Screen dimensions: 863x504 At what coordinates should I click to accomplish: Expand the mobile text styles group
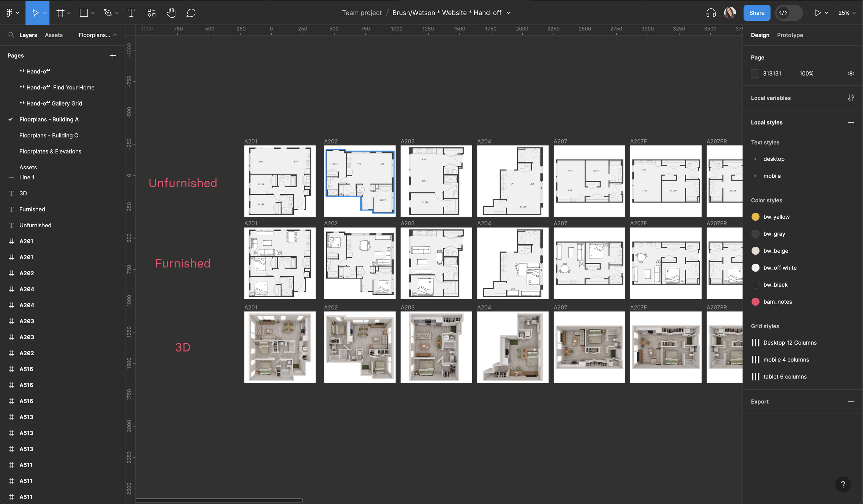(755, 176)
